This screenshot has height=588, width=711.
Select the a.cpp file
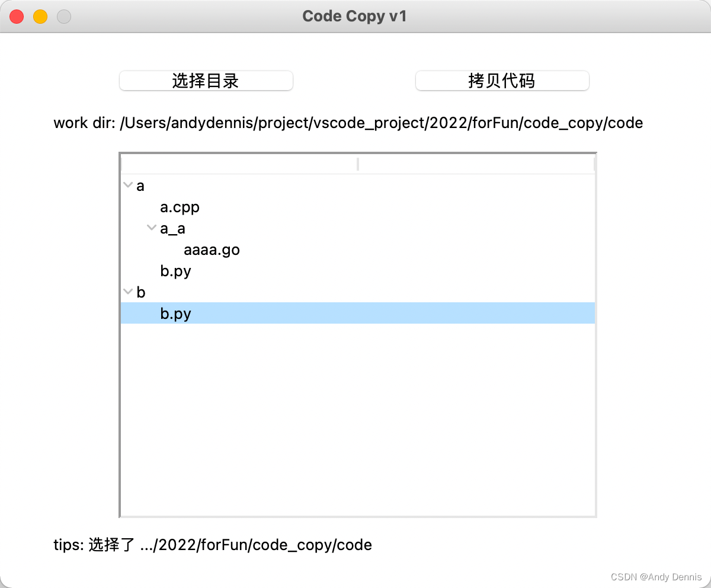click(x=180, y=207)
